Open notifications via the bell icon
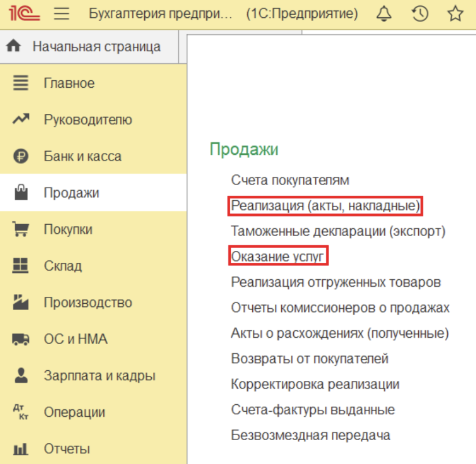The width and height of the screenshot is (476, 464). pos(384,13)
